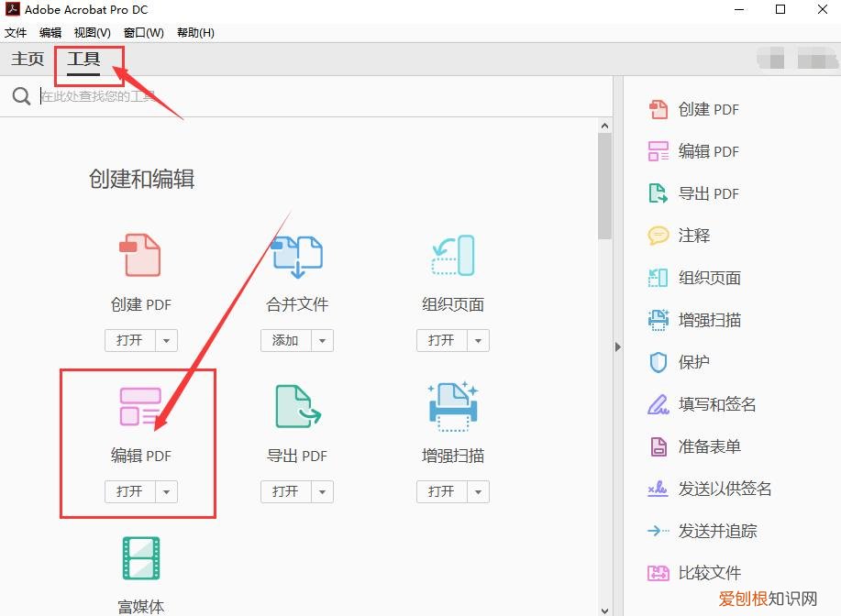Screen dimensions: 841x616
Task: Select 编辑 PDF icon in right sidebar
Action: coord(658,151)
